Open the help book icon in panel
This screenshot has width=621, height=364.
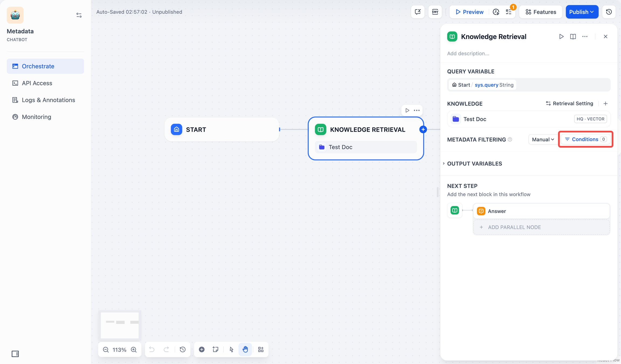573,37
